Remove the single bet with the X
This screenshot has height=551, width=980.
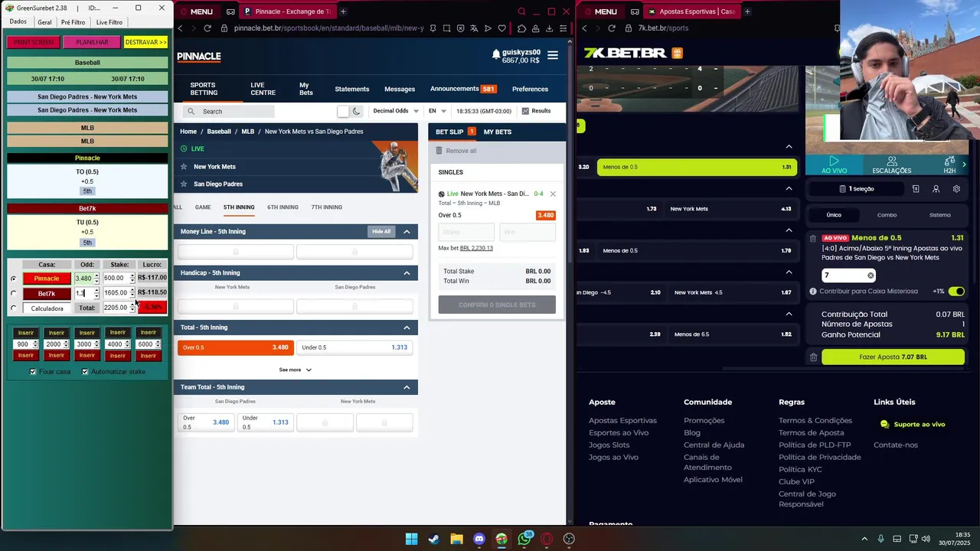click(553, 194)
